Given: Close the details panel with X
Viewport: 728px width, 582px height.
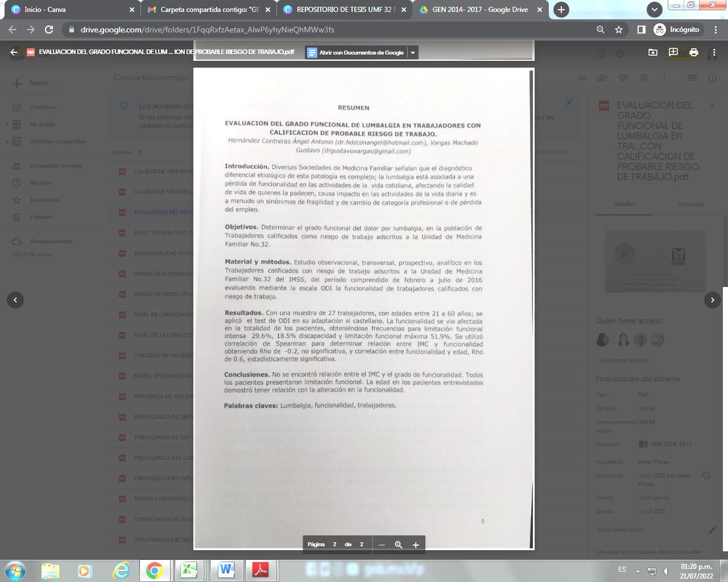Looking at the screenshot, I should click(x=713, y=106).
